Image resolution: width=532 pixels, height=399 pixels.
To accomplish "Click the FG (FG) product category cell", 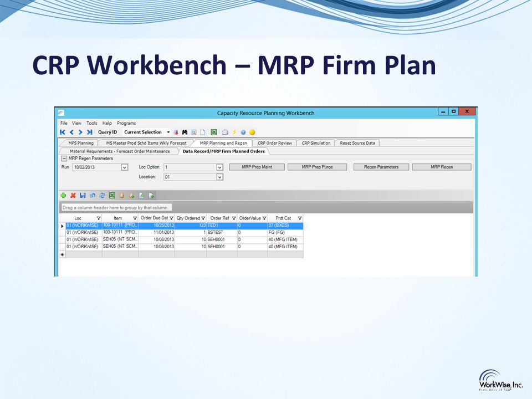I will [x=285, y=232].
